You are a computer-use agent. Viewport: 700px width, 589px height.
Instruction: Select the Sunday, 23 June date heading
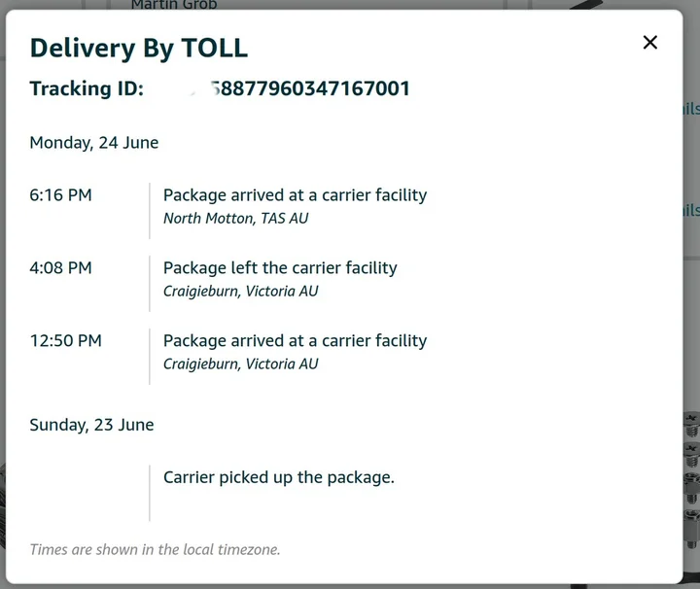91,425
